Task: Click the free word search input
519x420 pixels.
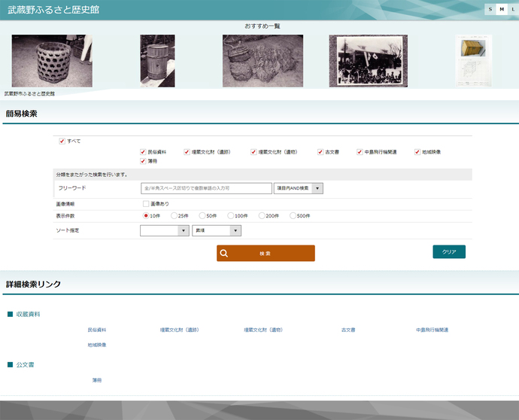Action: (205, 188)
